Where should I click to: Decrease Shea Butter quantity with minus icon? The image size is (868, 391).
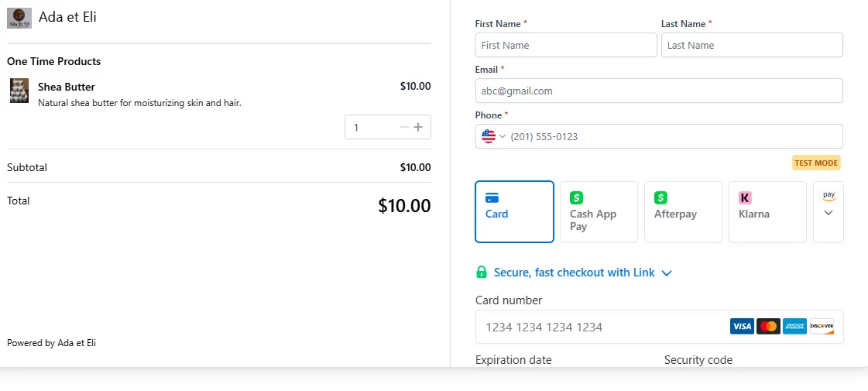tap(403, 127)
